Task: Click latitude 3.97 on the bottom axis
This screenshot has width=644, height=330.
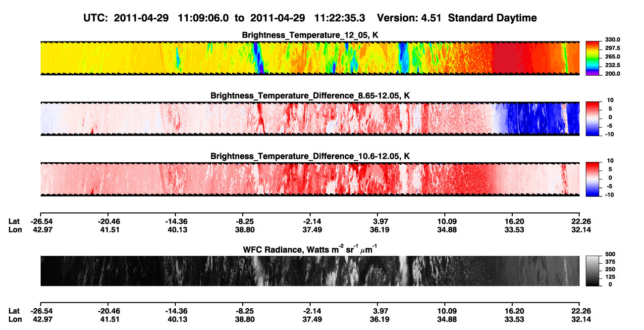Action: coord(377,311)
